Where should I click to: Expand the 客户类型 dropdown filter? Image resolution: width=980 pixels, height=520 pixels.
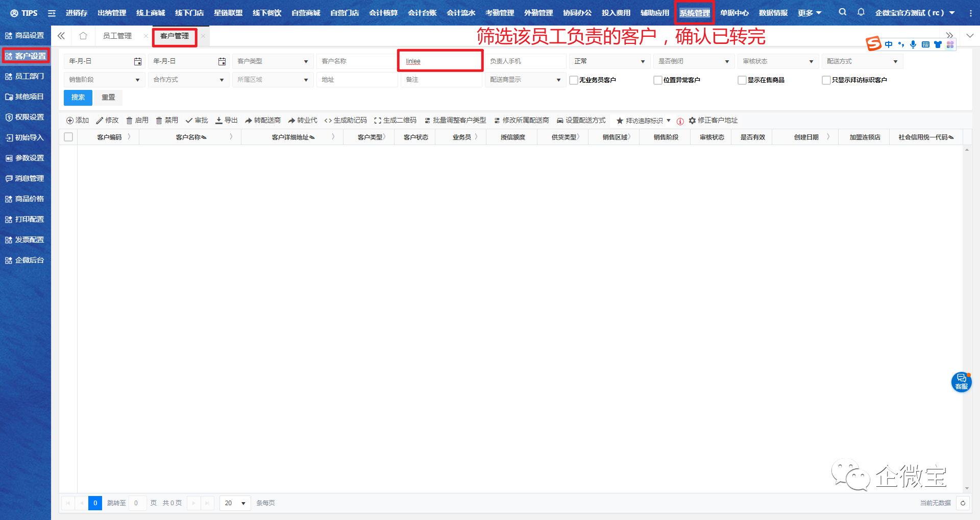tap(273, 61)
